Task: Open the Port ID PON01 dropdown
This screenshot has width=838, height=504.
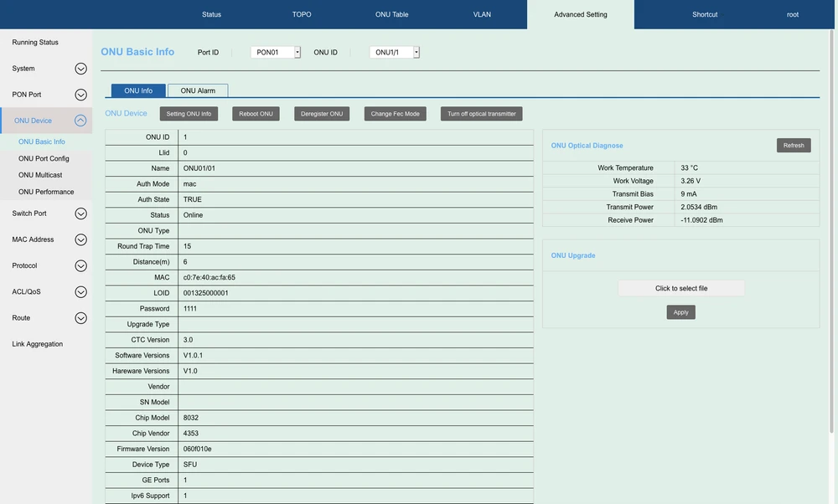Action: 276,52
